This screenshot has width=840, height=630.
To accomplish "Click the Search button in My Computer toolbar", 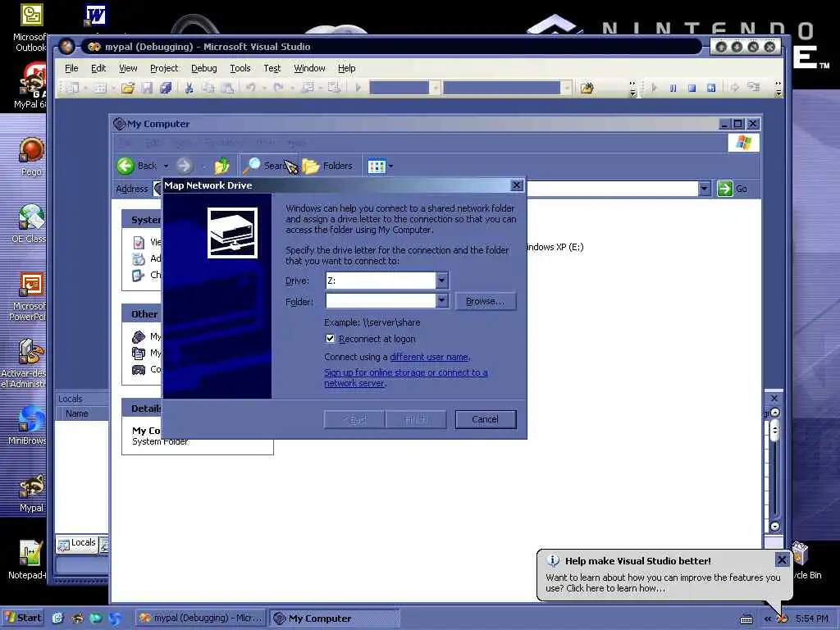I will click(x=269, y=166).
